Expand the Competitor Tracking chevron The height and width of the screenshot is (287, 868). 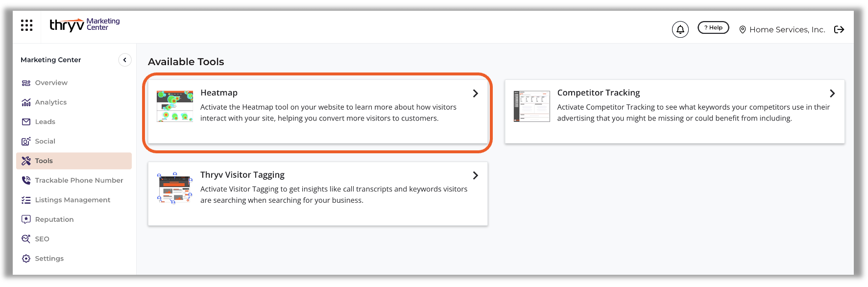[x=832, y=94]
